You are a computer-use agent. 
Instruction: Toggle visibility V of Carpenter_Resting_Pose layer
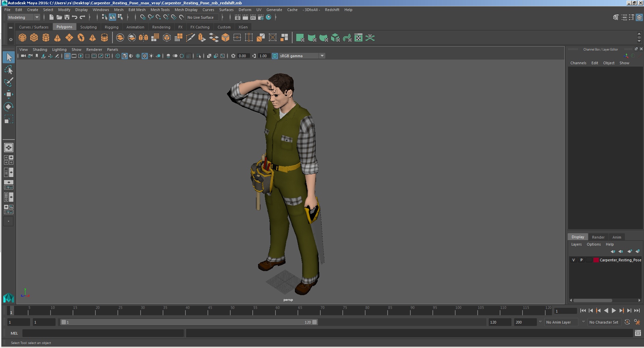[573, 260]
